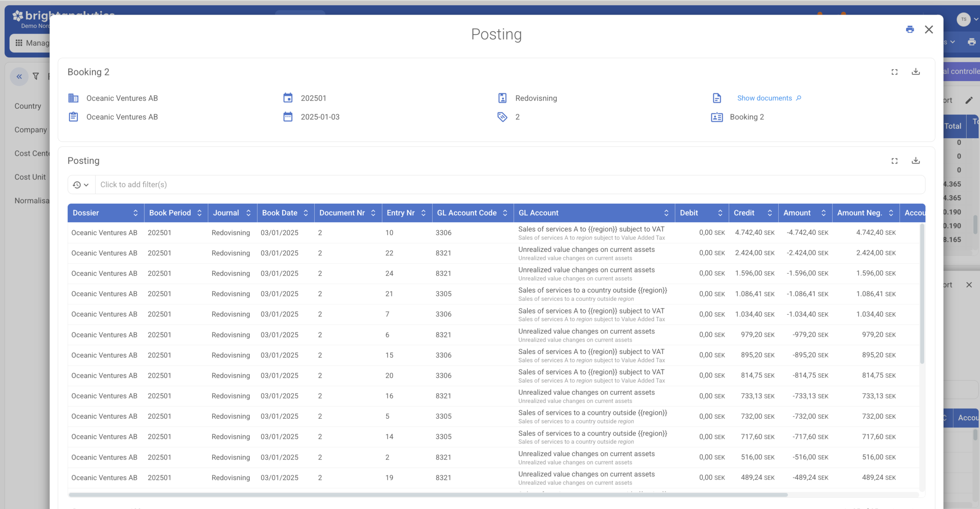Sort by GL Account column

(666, 213)
